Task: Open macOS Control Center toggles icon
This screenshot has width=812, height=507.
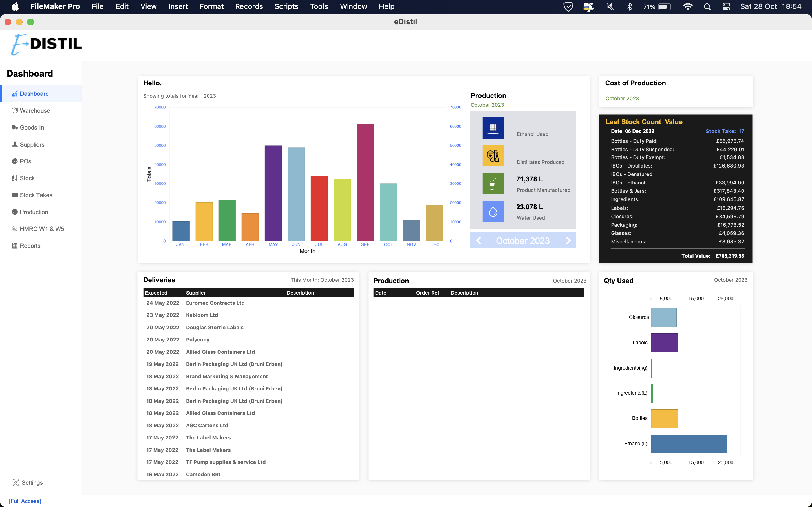Action: 726,7
